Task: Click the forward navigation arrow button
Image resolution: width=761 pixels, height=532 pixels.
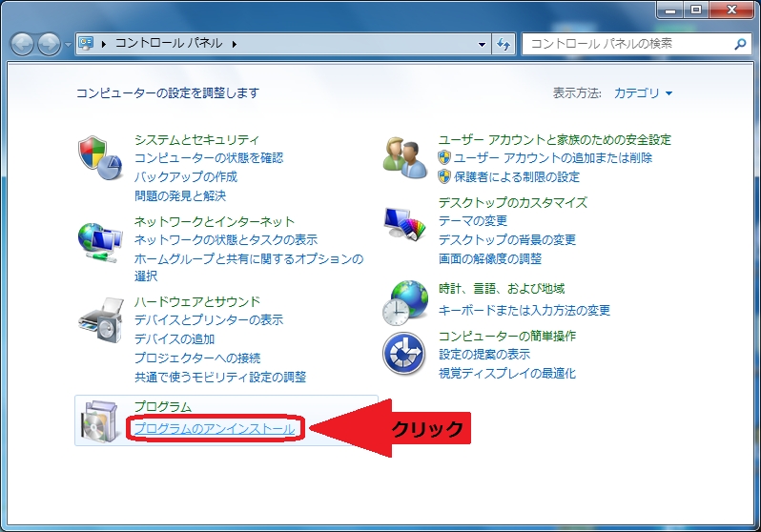Action: point(49,45)
